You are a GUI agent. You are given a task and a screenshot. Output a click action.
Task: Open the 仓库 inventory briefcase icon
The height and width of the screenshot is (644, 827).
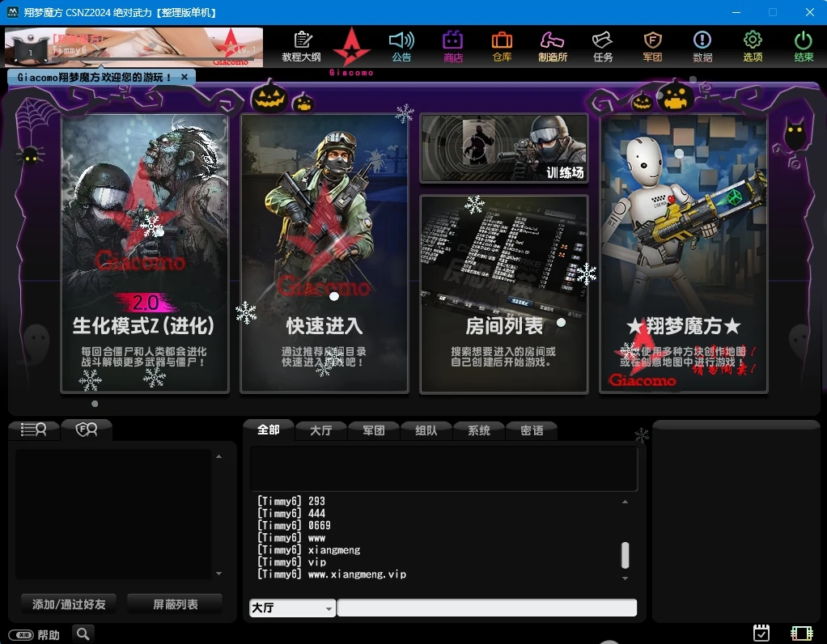502,46
